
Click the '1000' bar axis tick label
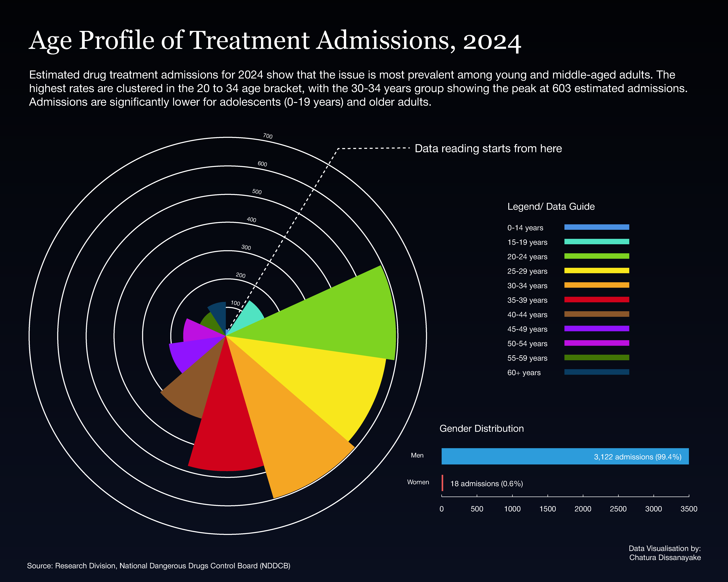[x=512, y=509]
